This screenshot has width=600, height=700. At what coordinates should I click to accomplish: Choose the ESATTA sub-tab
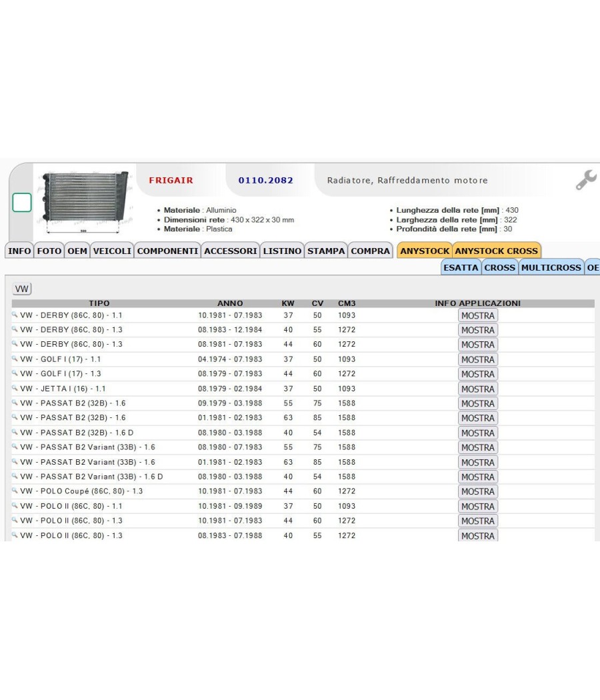[461, 267]
